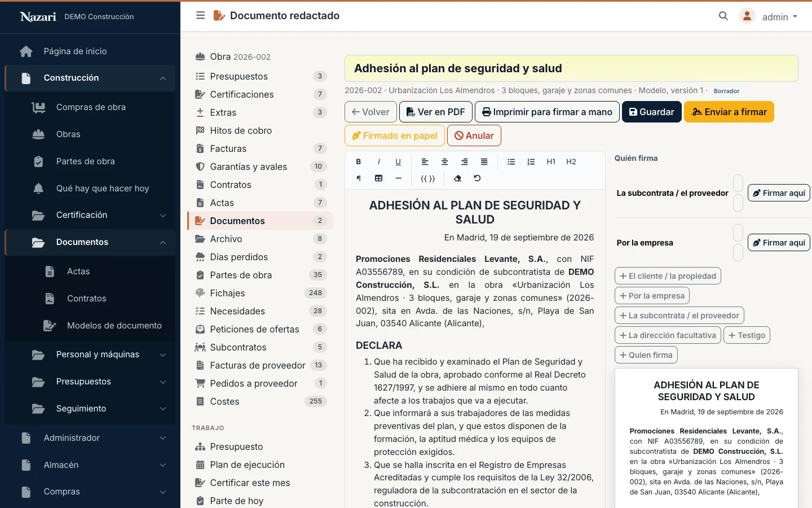Click the Enviar a firmar button
This screenshot has width=812, height=508.
click(729, 112)
